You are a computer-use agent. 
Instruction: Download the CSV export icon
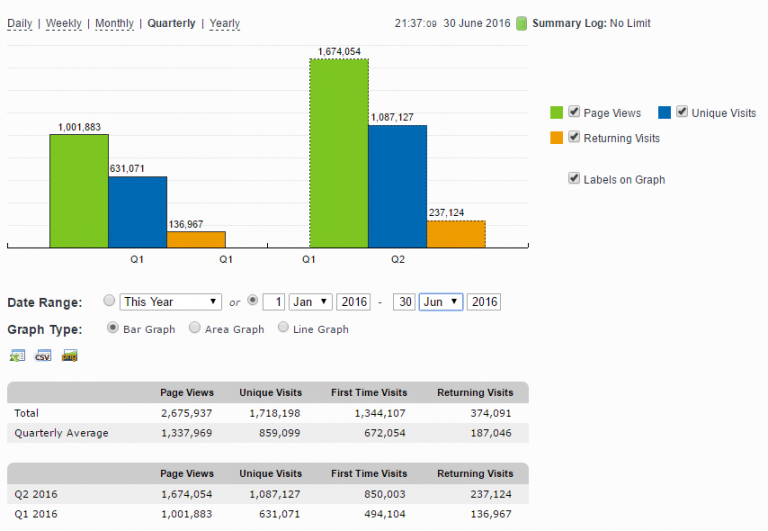[43, 356]
